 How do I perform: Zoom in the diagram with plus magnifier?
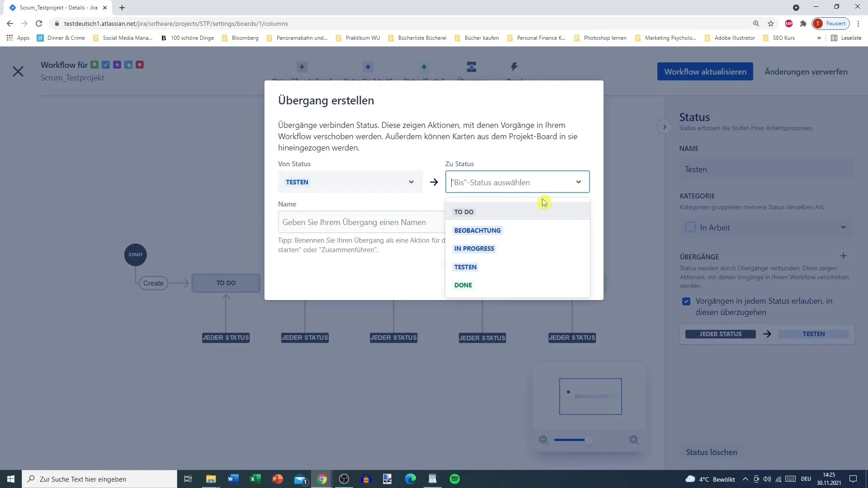pos(634,440)
